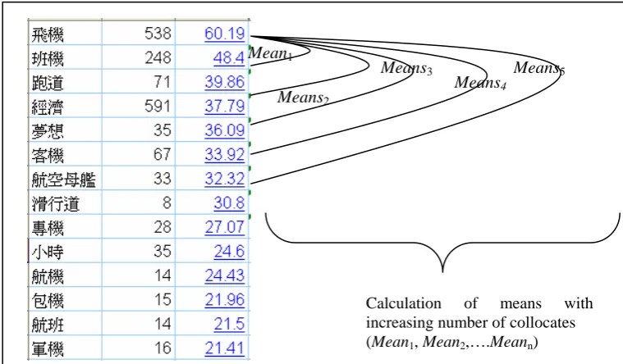Click the caption line starting with Calculation

click(479, 303)
